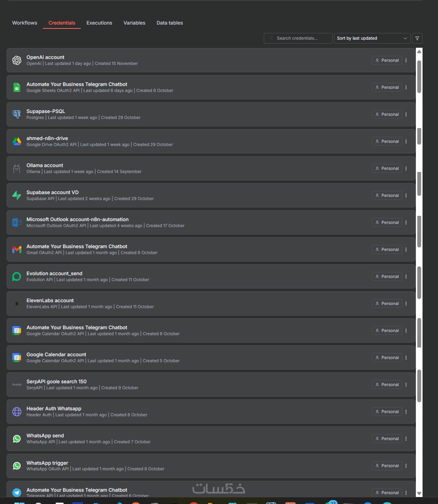Open three-dot menu for Evolution account_send

[x=406, y=277]
